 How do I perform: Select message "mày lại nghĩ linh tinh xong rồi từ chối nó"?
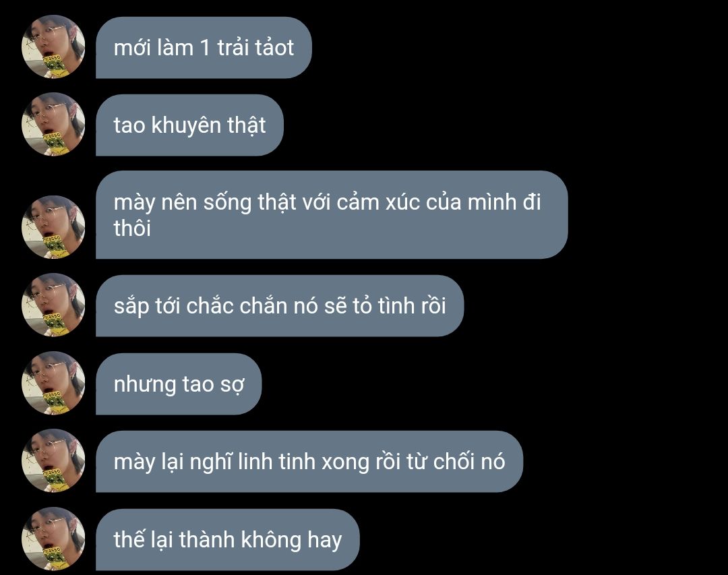click(309, 462)
